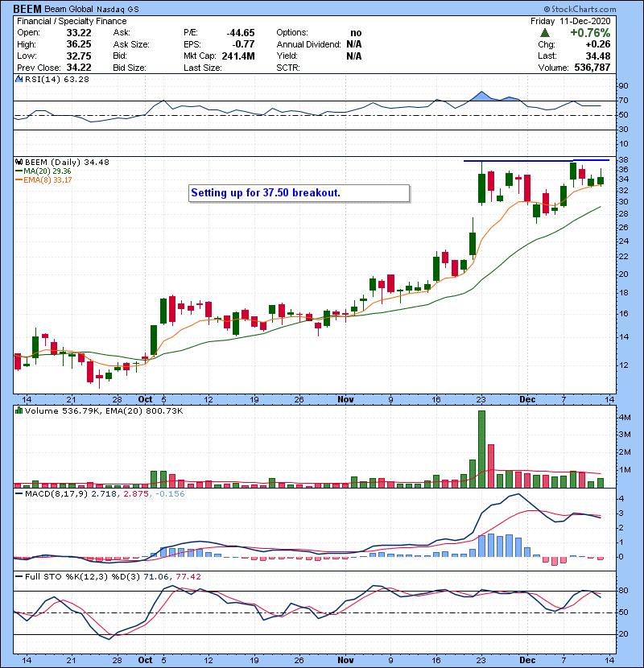Click the Friday 11-Dec-2020 date
Image resolution: width=644 pixels, height=668 pixels.
(570, 21)
